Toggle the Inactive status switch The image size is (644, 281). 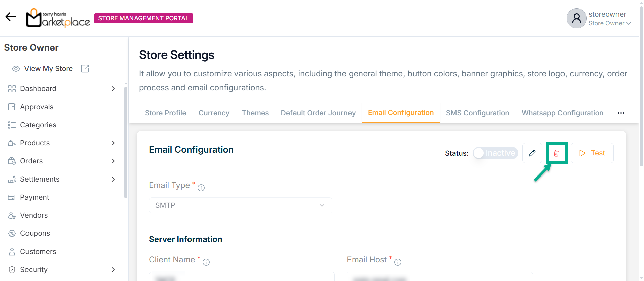pyautogui.click(x=495, y=153)
